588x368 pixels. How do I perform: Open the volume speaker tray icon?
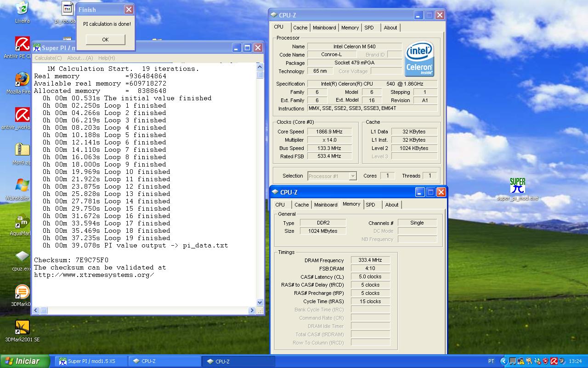562,361
